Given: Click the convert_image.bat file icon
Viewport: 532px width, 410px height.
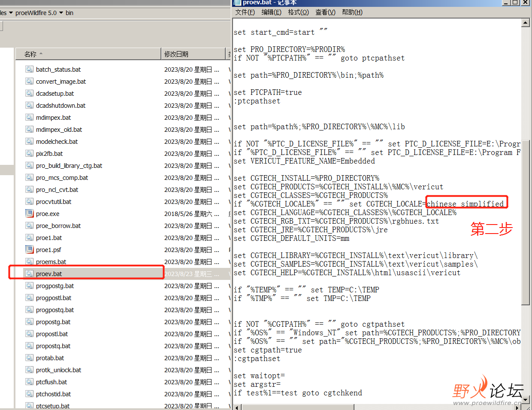Looking at the screenshot, I should 29,81.
